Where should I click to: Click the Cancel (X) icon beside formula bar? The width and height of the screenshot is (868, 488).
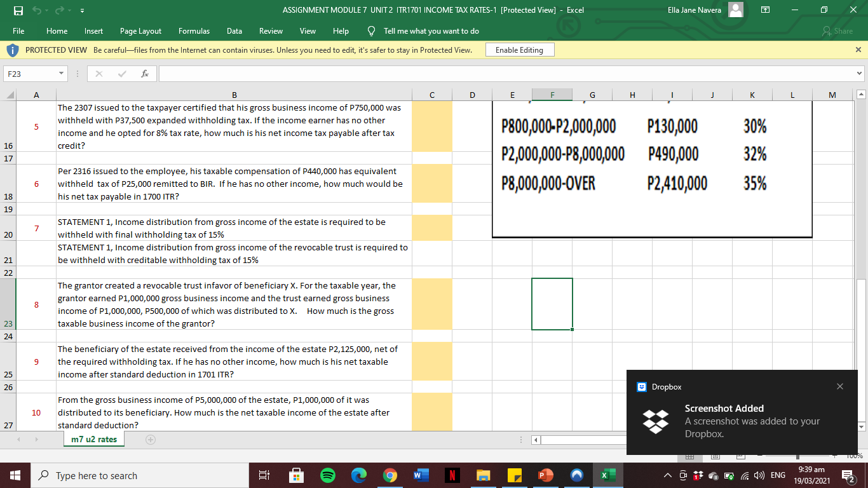[x=98, y=73]
